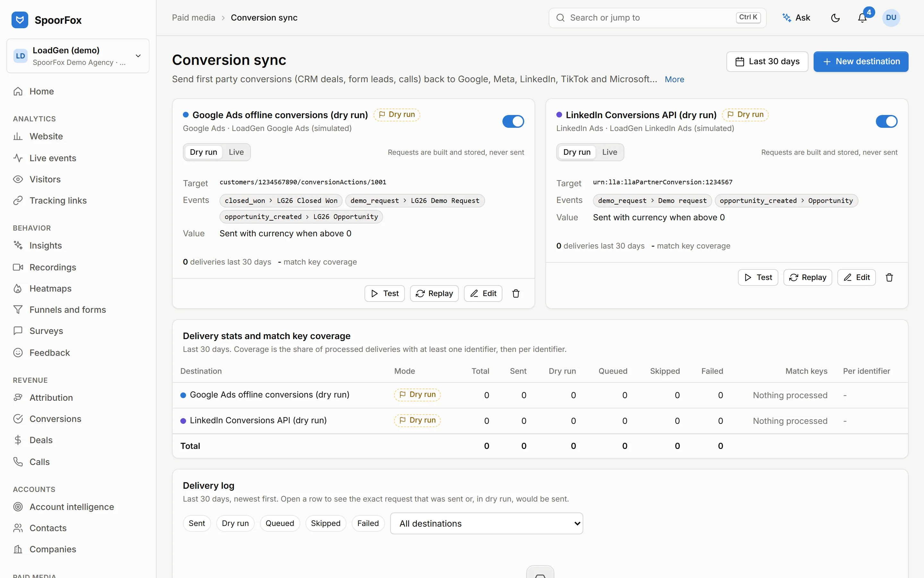
Task: Edit the LinkedIn Conversions destination
Action: pyautogui.click(x=856, y=277)
